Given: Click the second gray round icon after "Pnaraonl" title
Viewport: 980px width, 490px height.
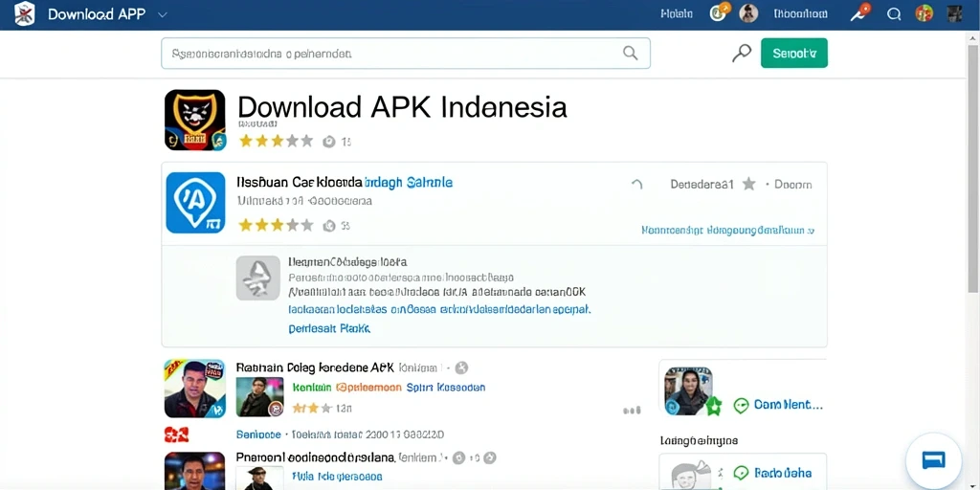Looking at the screenshot, I should click(x=489, y=457).
